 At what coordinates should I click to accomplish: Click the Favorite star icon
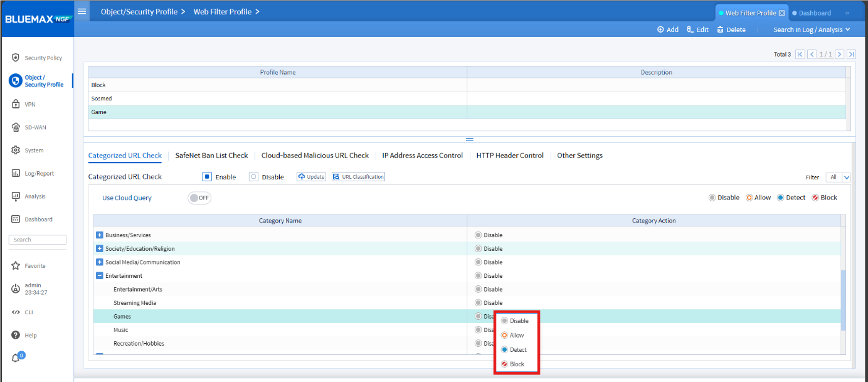(x=16, y=266)
